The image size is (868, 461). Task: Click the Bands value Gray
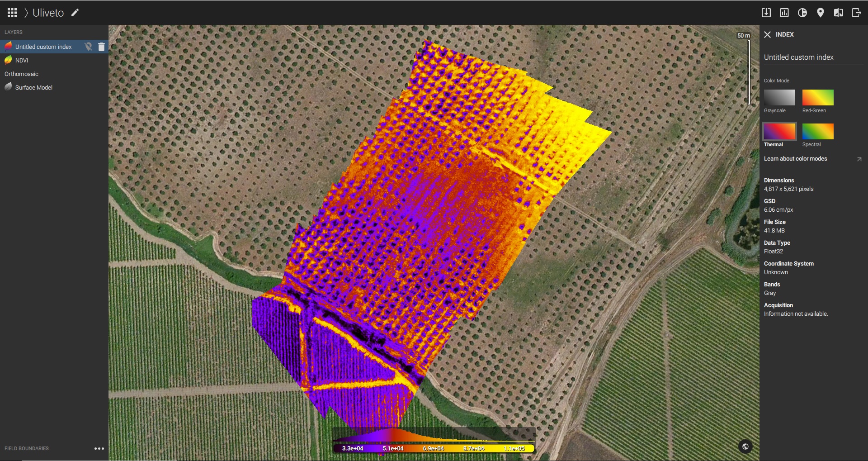(x=770, y=293)
